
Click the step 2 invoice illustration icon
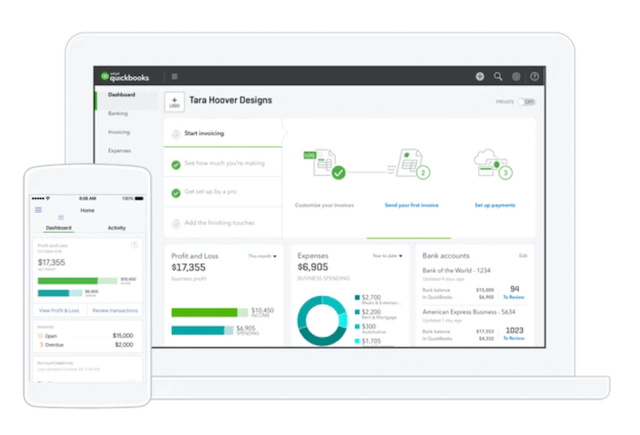tap(409, 164)
